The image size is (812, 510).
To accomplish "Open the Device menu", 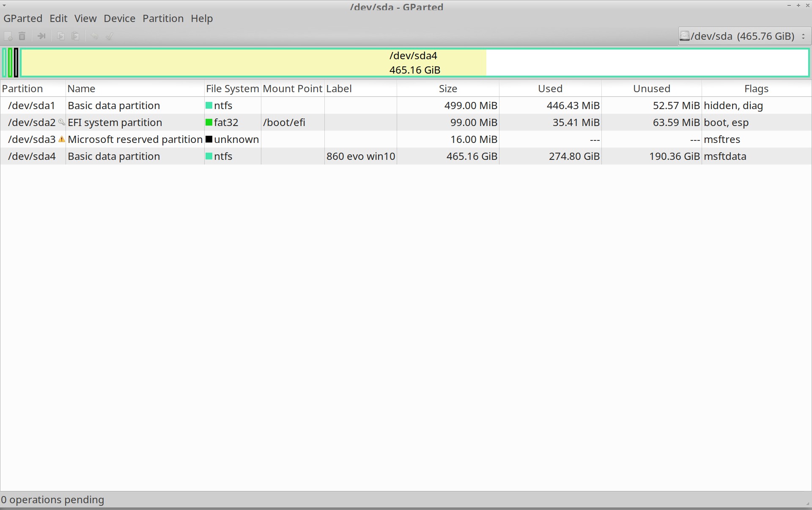I will click(x=119, y=18).
